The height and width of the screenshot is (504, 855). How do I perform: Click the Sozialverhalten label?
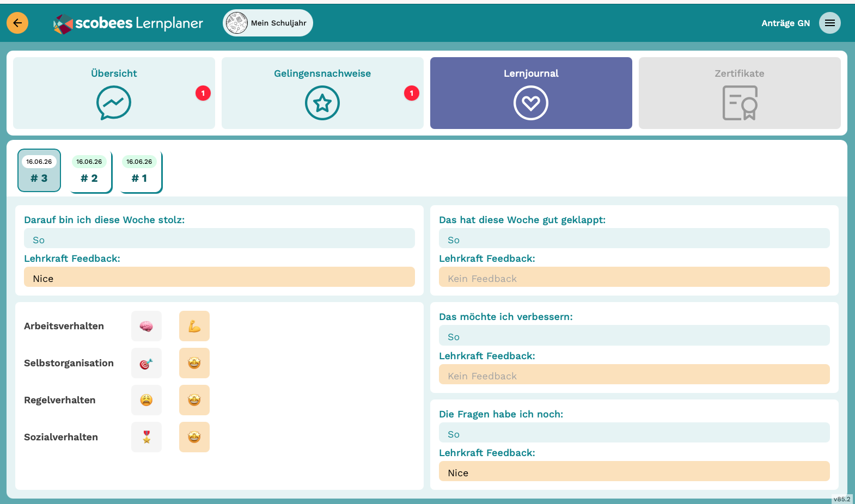pos(61,437)
